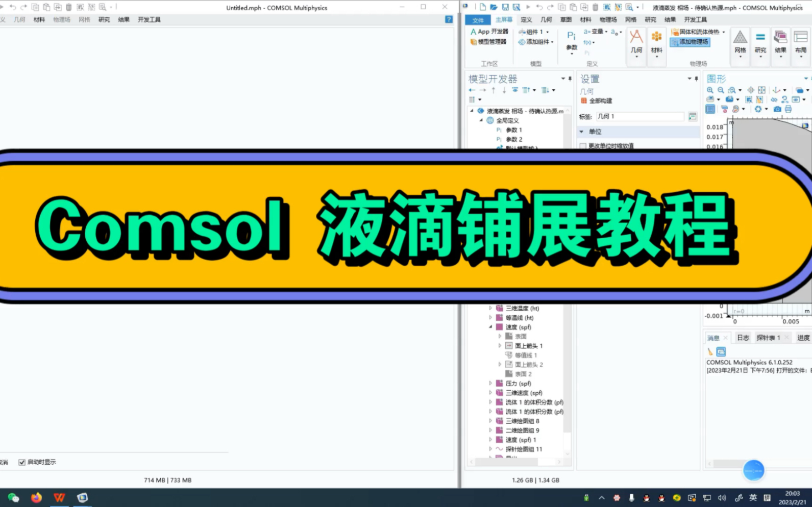The height and width of the screenshot is (507, 812).
Task: Open the 固体和流体传热 physics dropdown
Action: pyautogui.click(x=698, y=32)
